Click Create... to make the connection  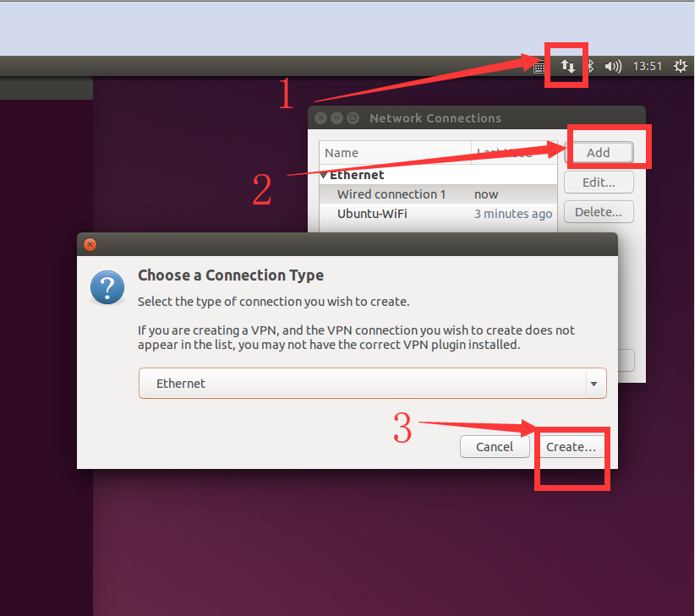[x=571, y=446]
